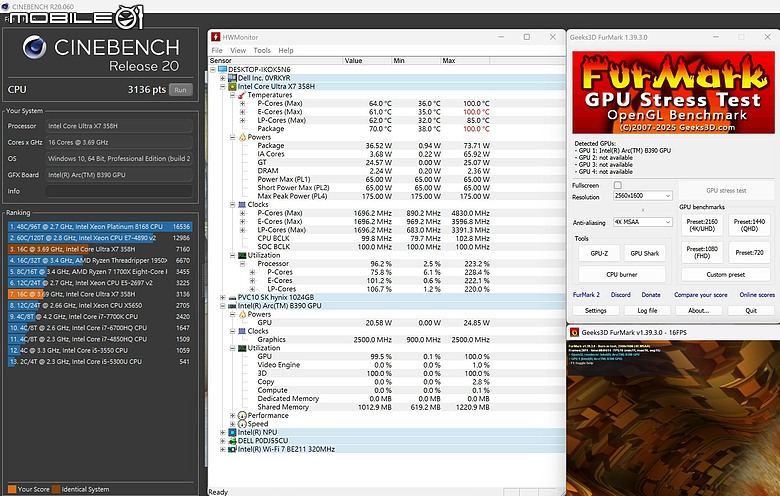Run Preset:1440 (QHD) benchmark
The image size is (780, 496).
pyautogui.click(x=749, y=225)
